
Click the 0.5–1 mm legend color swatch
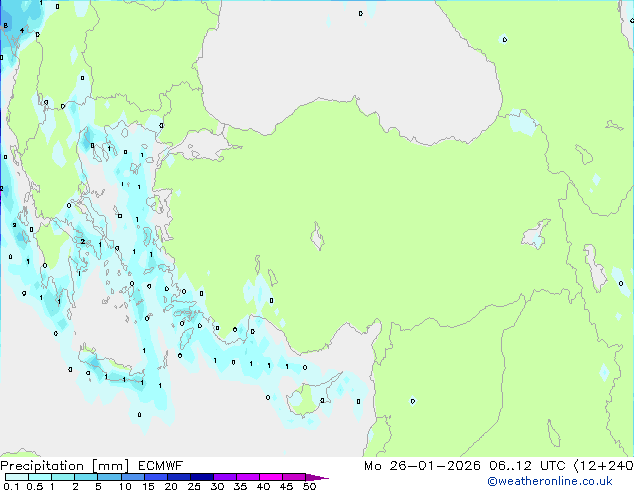[40, 477]
